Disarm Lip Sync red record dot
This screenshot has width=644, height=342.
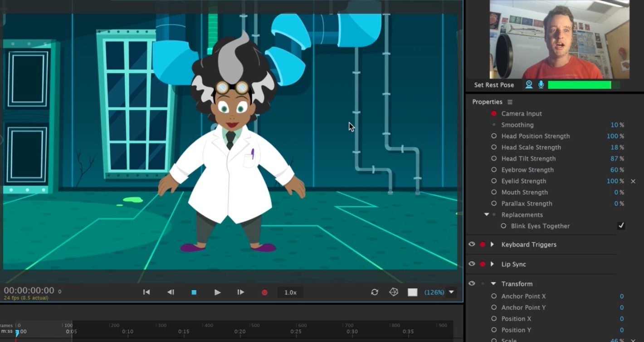483,264
